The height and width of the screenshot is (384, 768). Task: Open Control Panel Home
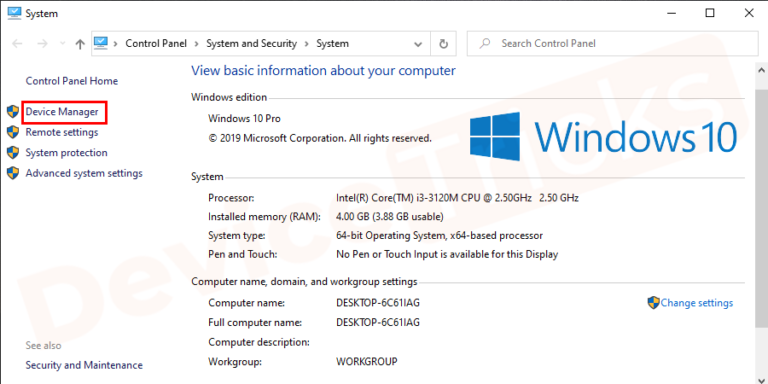pos(72,81)
